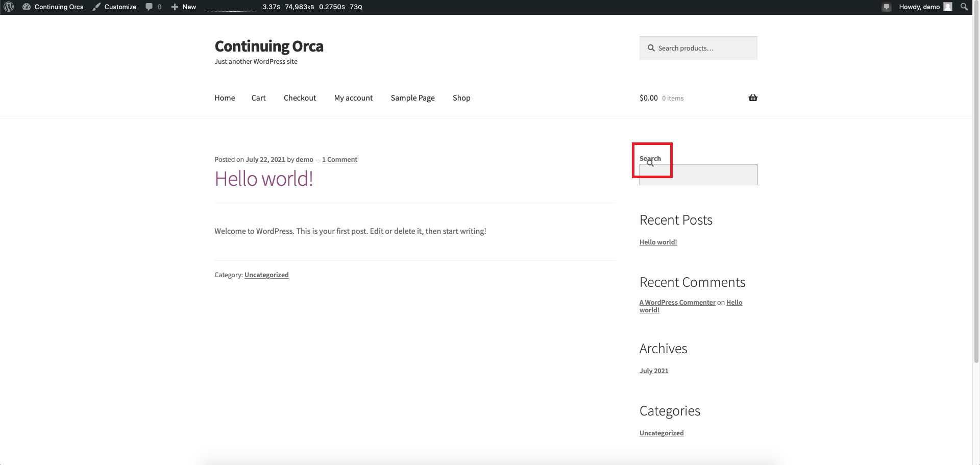This screenshot has width=980, height=465.
Task: Select the Customize paintbrush icon
Action: pyautogui.click(x=96, y=7)
